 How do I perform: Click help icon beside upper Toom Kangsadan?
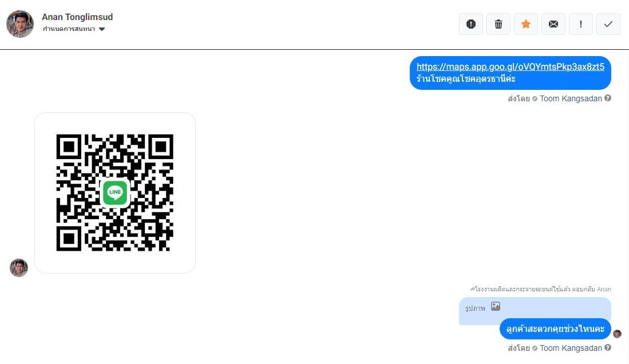pyautogui.click(x=608, y=98)
